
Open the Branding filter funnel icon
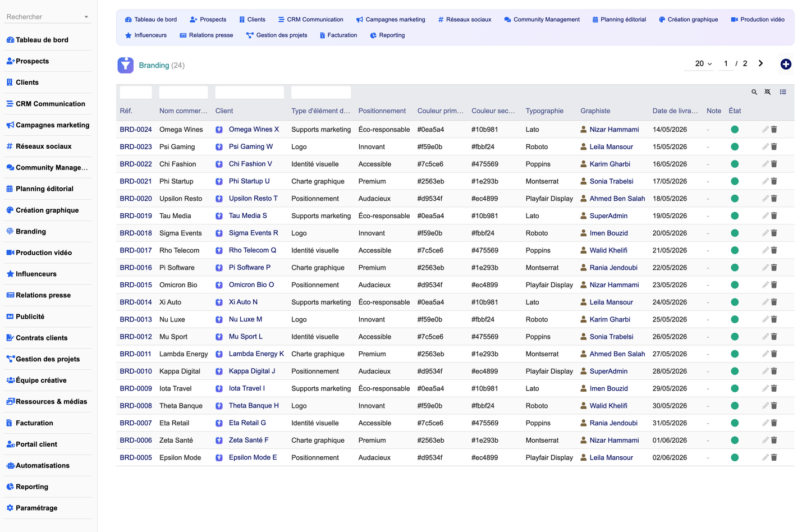click(x=125, y=65)
